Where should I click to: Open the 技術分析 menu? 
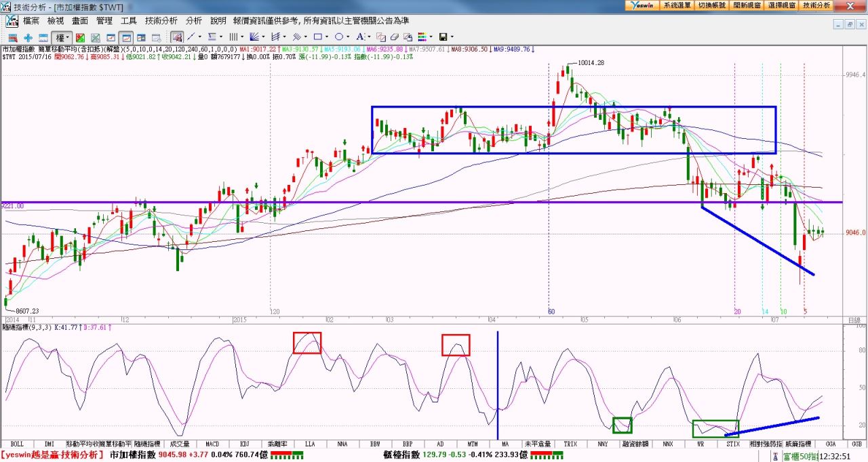point(161,21)
